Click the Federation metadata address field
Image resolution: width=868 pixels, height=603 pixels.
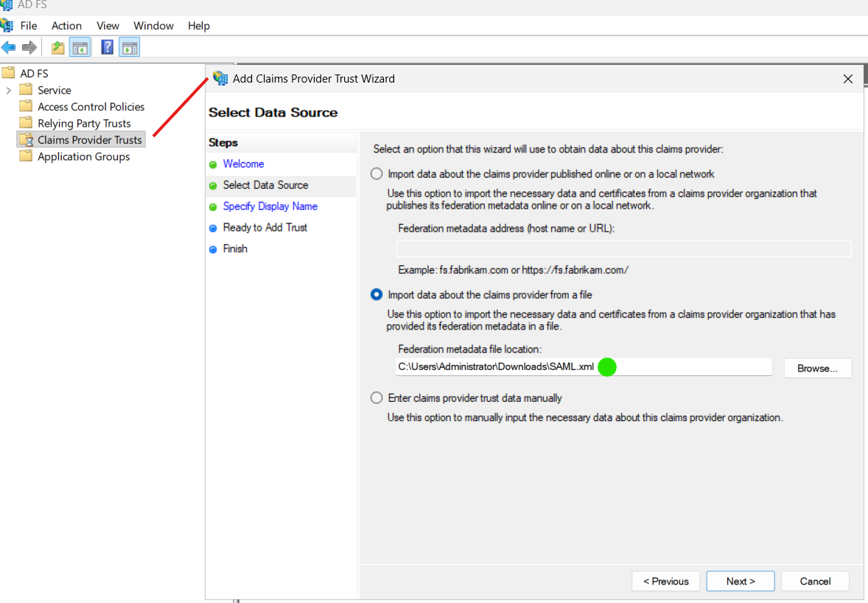pyautogui.click(x=623, y=248)
